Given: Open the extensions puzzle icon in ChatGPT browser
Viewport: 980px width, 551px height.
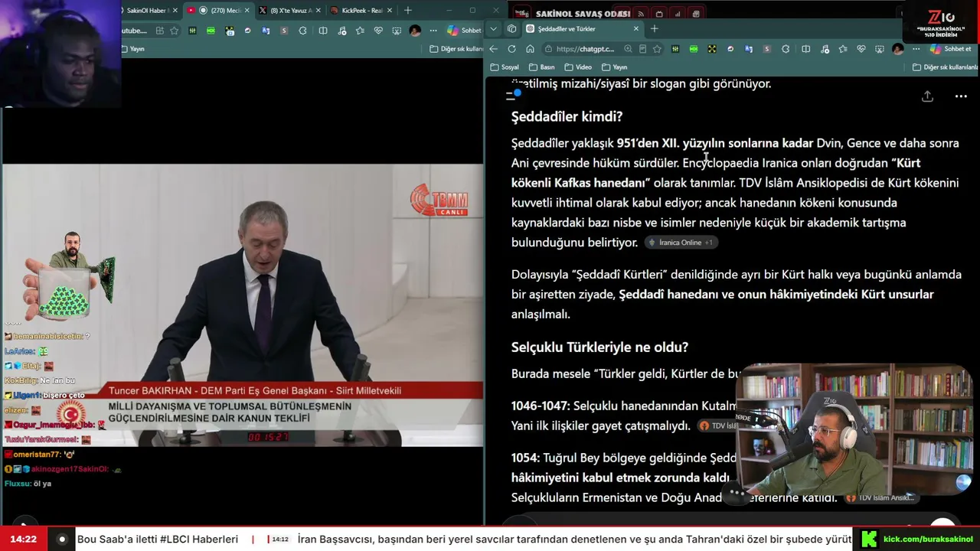Looking at the screenshot, I should pyautogui.click(x=786, y=49).
